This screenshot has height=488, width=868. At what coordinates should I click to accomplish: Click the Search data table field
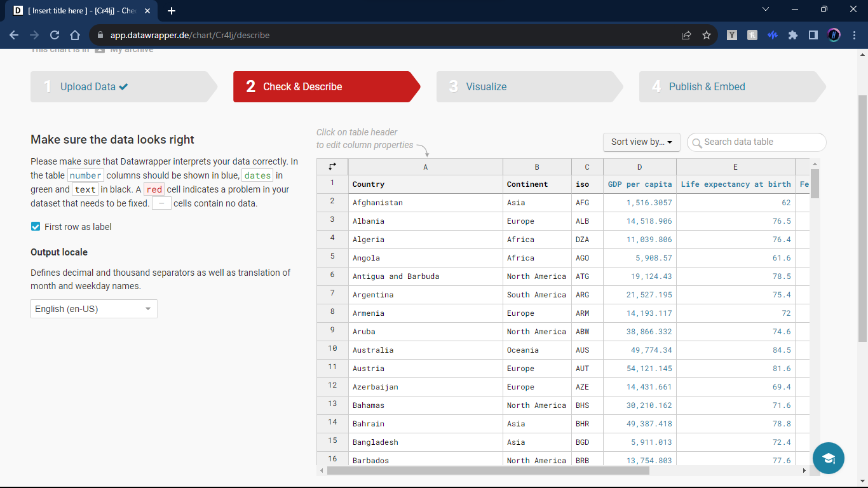coord(761,142)
